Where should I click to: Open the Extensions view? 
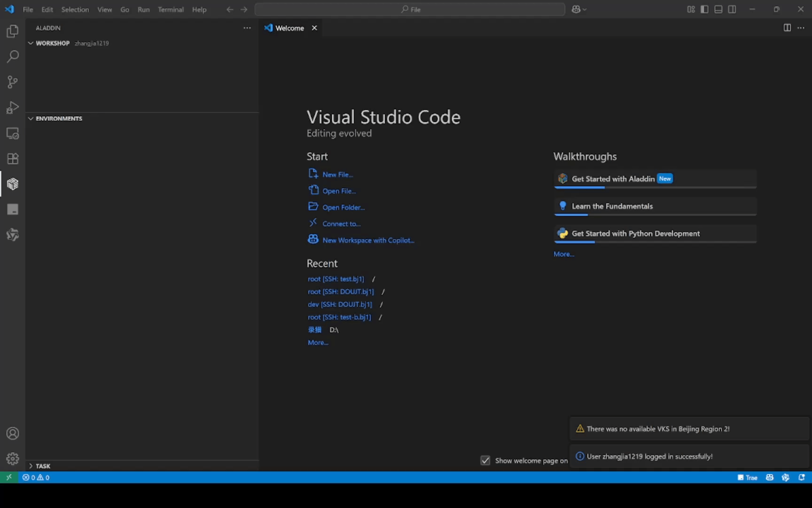pos(13,159)
